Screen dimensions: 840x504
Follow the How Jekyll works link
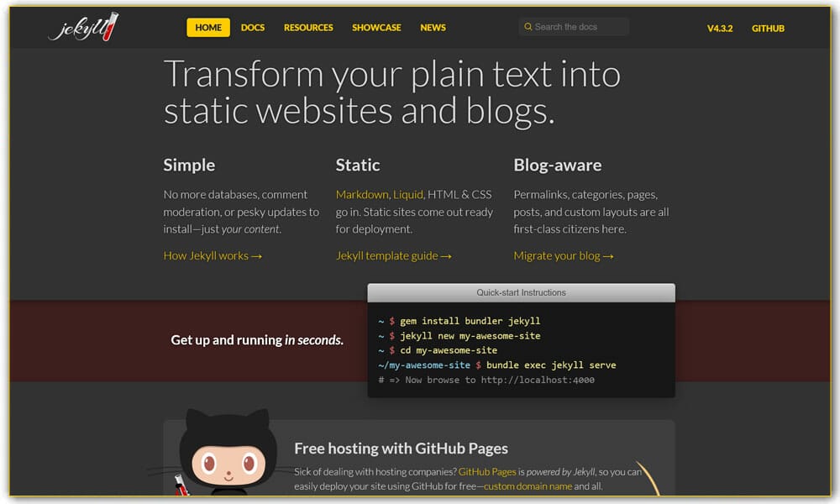pyautogui.click(x=213, y=257)
